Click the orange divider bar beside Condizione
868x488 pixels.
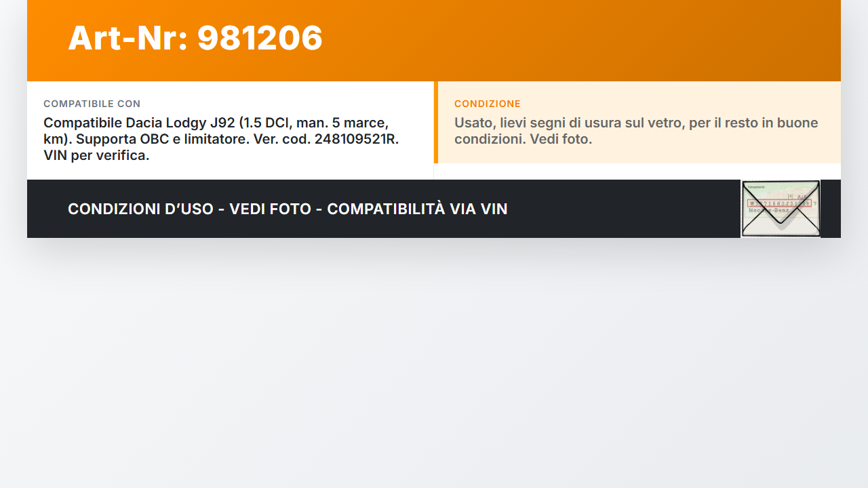coord(436,122)
